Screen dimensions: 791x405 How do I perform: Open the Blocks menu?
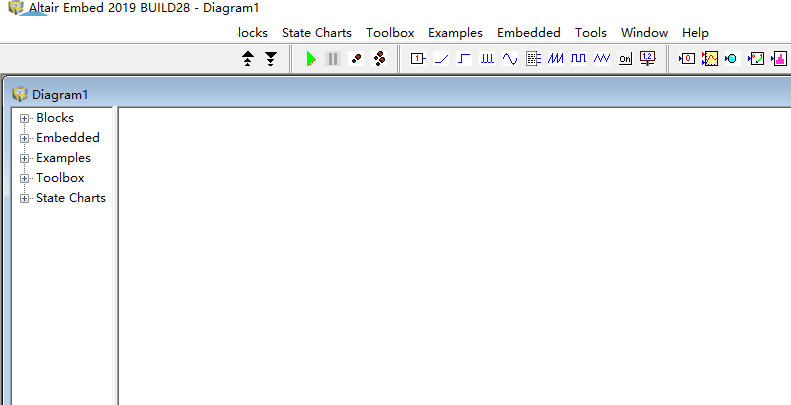pyautogui.click(x=253, y=33)
